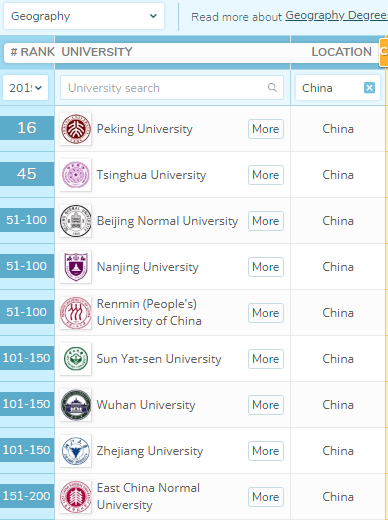The height and width of the screenshot is (523, 388).
Task: Click the China location filter field
Action: [x=338, y=88]
